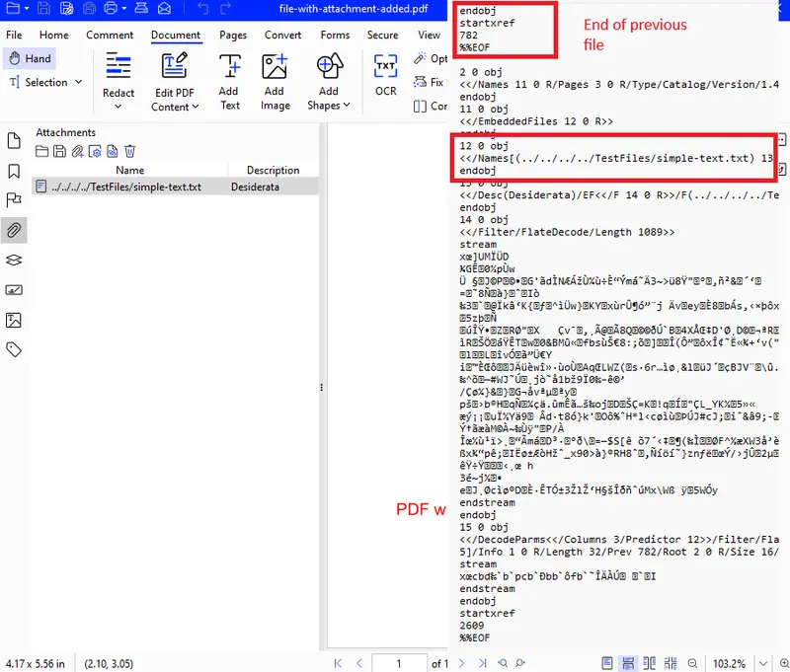The image size is (790, 672).
Task: Expand the Redact dropdown chevron
Action: coord(118,107)
